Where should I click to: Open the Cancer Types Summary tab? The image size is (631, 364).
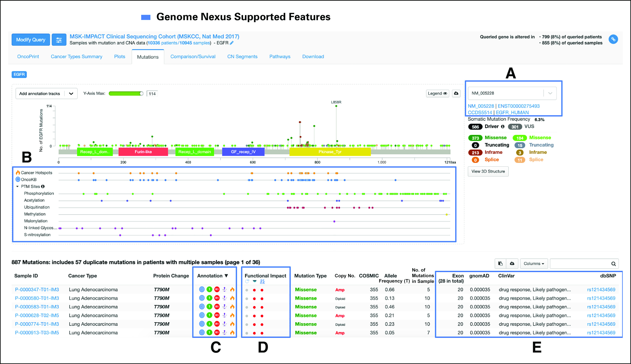[x=76, y=57]
